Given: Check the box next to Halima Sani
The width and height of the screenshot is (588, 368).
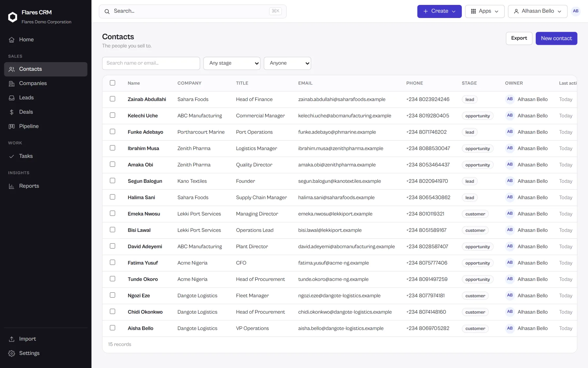Looking at the screenshot, I should coord(112,197).
